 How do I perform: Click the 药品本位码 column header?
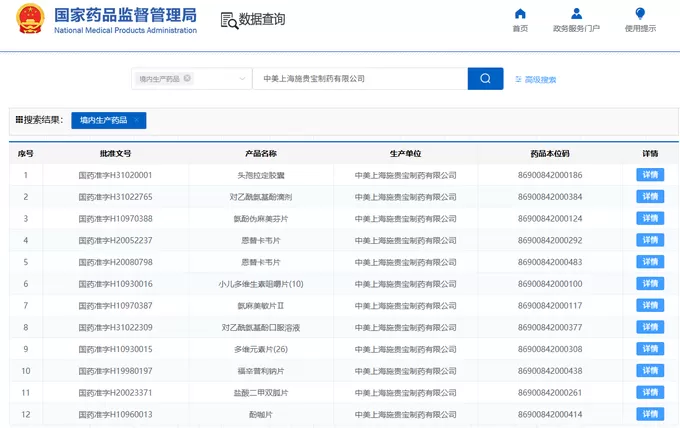point(550,154)
